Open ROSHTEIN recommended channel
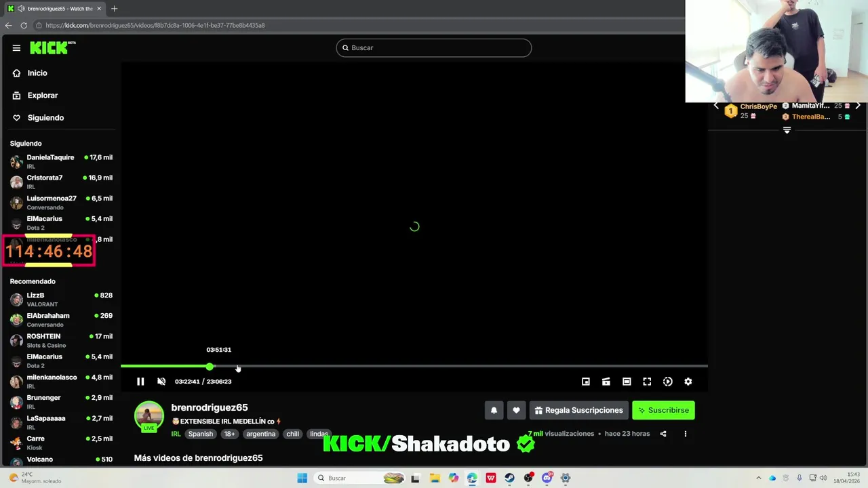868x488 pixels. point(61,340)
